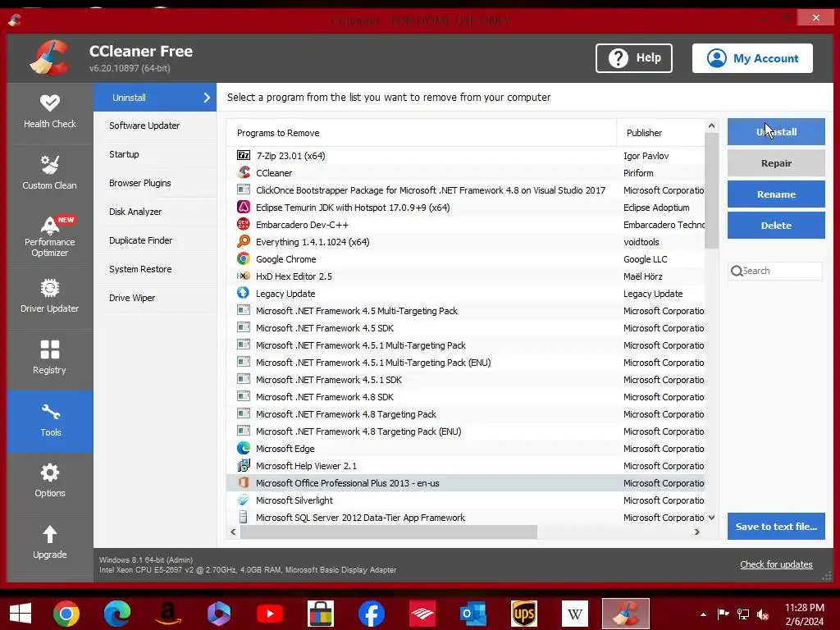
Task: Open Facebook from the taskbar
Action: tap(372, 614)
